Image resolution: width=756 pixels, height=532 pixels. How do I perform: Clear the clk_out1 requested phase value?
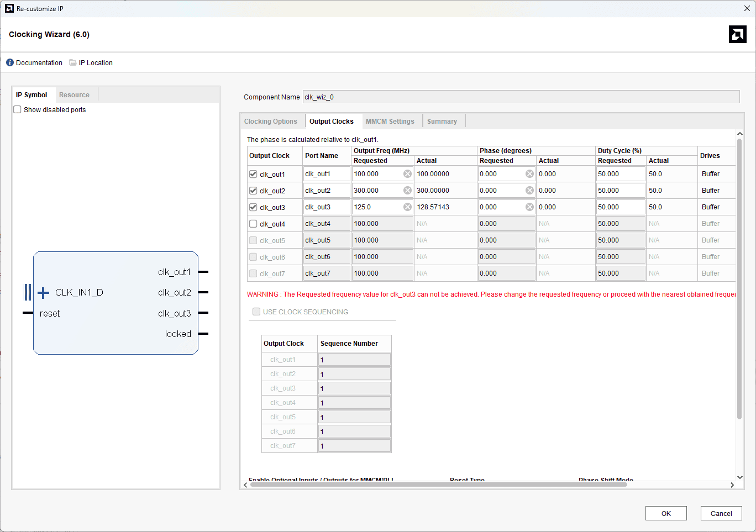click(529, 174)
